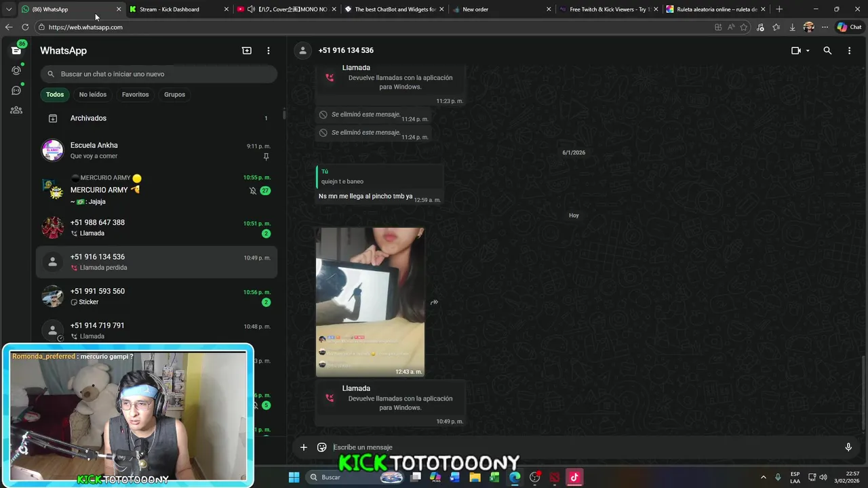
Task: Select the Todos filter tab
Action: click(55, 94)
